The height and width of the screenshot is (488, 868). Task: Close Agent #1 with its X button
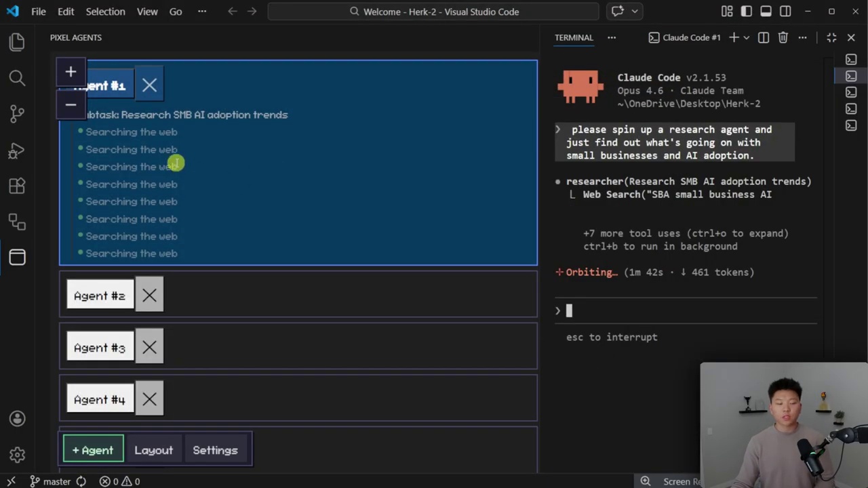[149, 85]
